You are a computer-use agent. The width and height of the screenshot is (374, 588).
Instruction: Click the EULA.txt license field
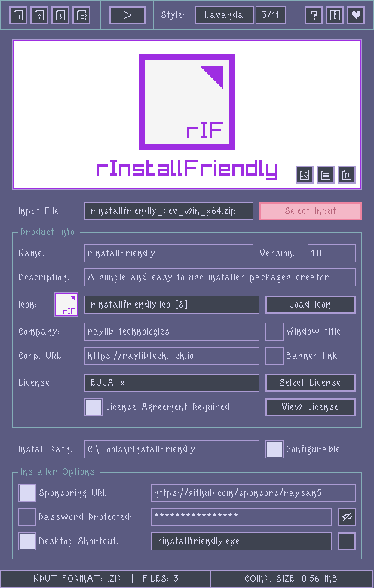(x=172, y=383)
